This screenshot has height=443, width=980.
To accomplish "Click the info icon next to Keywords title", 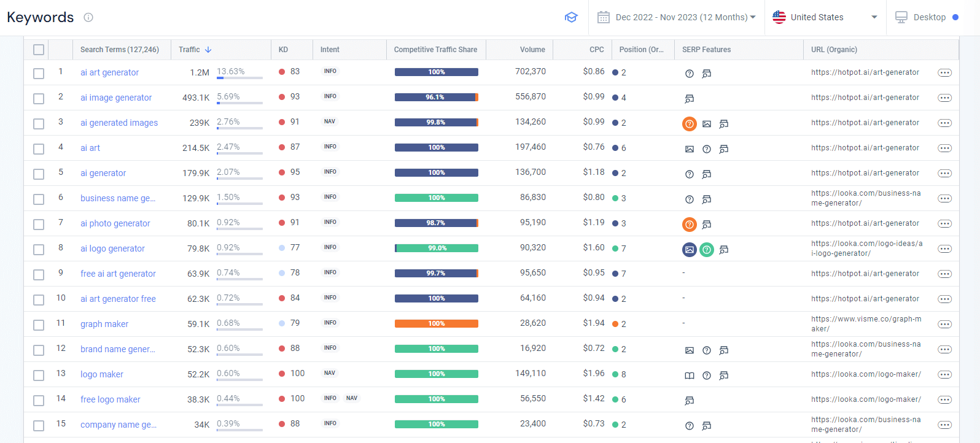I will click(x=88, y=17).
